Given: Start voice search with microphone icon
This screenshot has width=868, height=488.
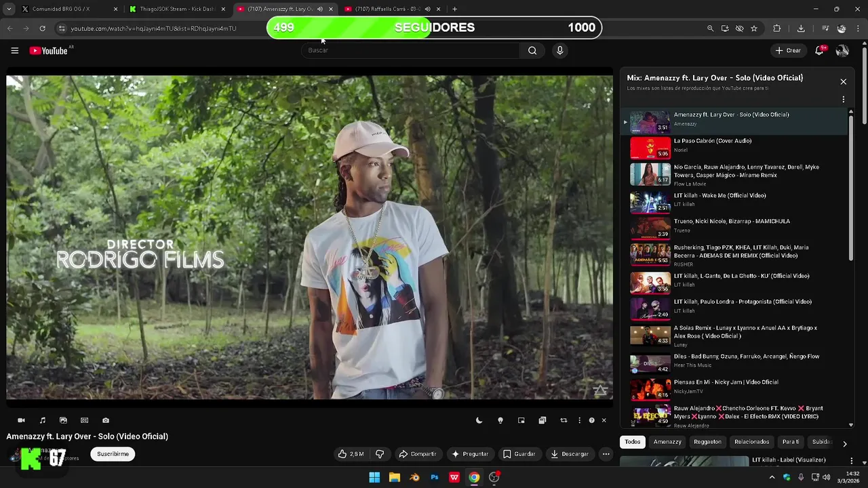Looking at the screenshot, I should pos(559,50).
